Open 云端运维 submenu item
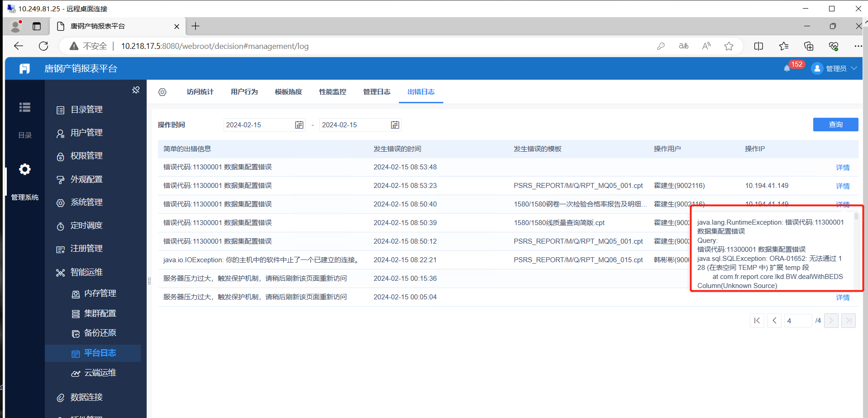Image resolution: width=868 pixels, height=418 pixels. pos(100,373)
